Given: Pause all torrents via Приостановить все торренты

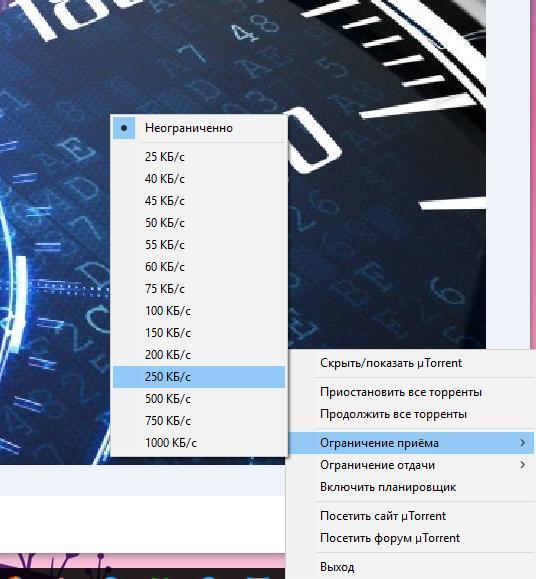Looking at the screenshot, I should [411, 392].
